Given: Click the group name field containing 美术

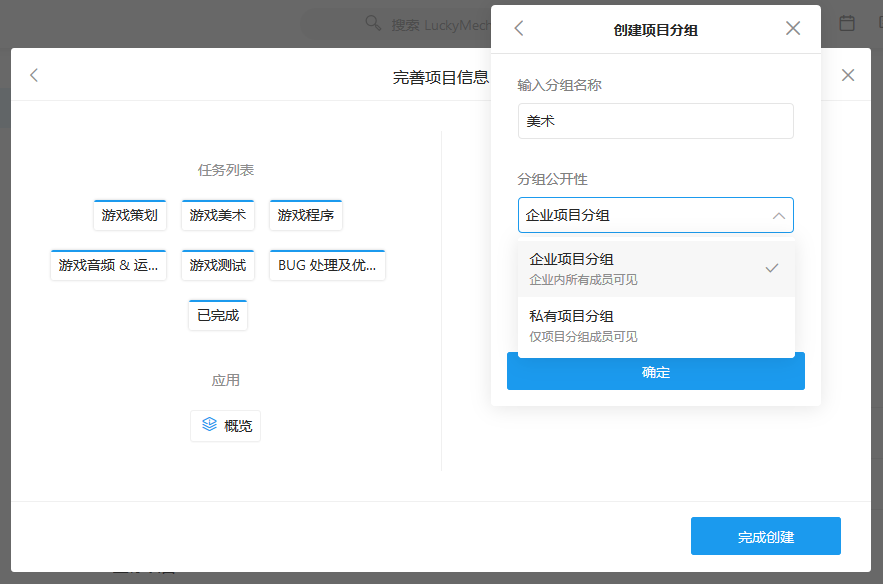Looking at the screenshot, I should (x=655, y=120).
